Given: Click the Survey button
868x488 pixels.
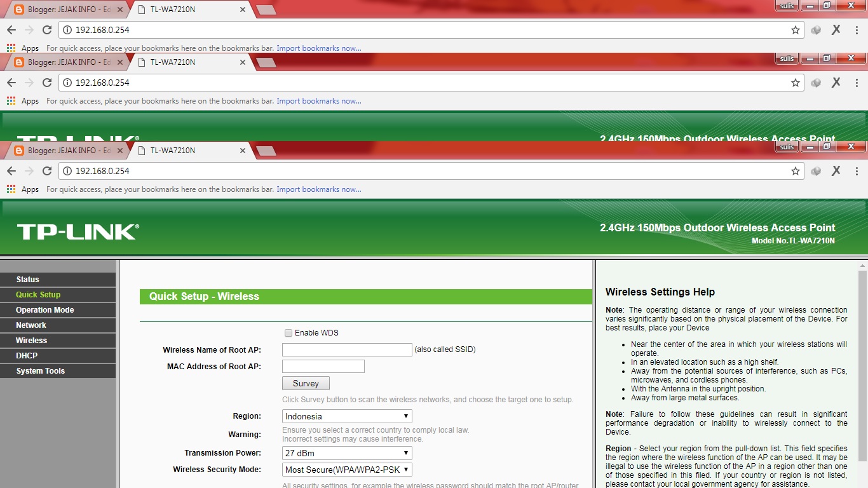Looking at the screenshot, I should [x=306, y=383].
